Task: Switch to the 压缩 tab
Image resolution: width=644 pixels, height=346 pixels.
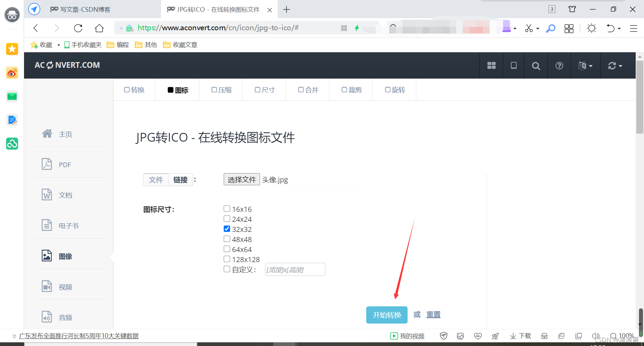Action: (x=221, y=90)
